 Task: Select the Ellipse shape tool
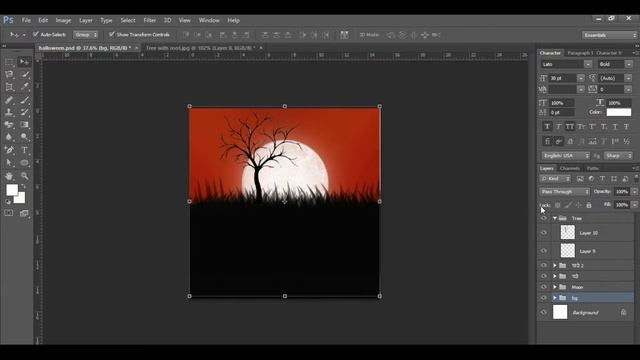(24, 163)
